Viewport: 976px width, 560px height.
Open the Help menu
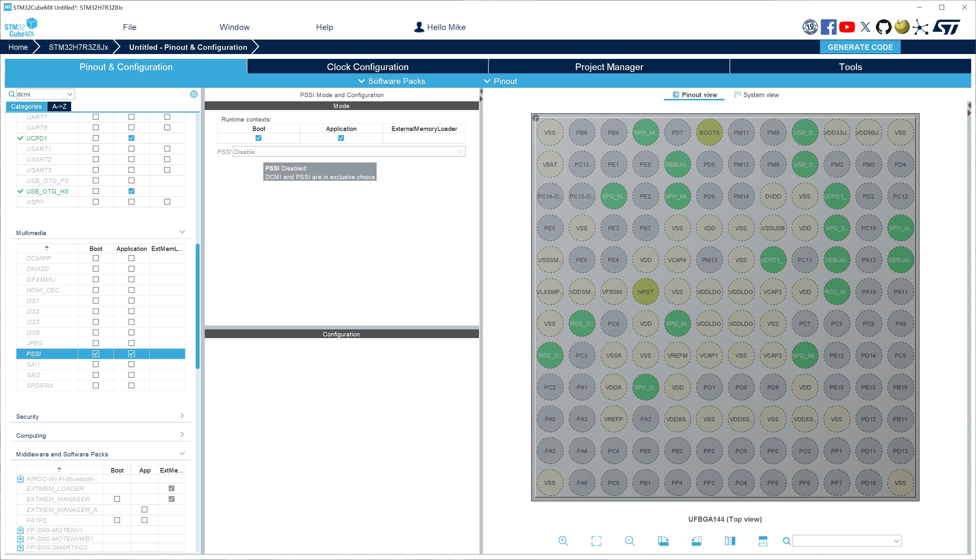click(324, 27)
